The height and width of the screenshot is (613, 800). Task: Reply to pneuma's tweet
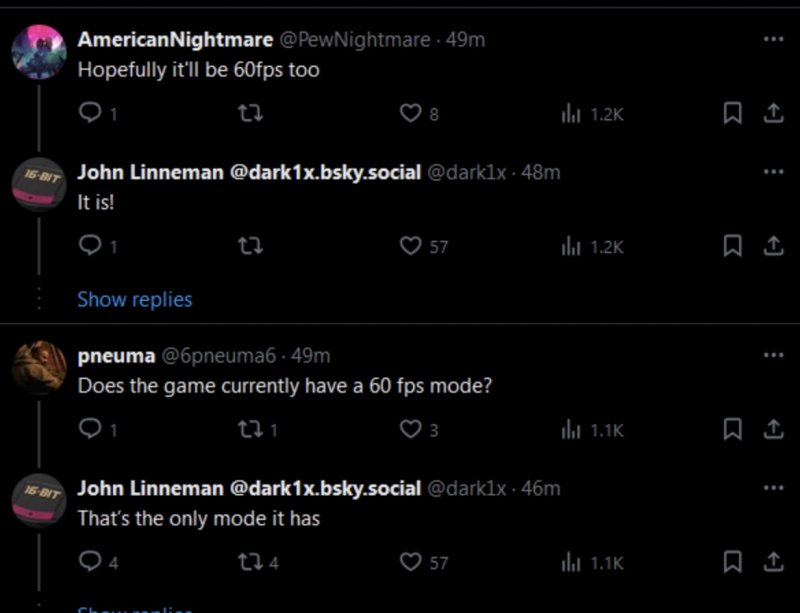pyautogui.click(x=88, y=430)
